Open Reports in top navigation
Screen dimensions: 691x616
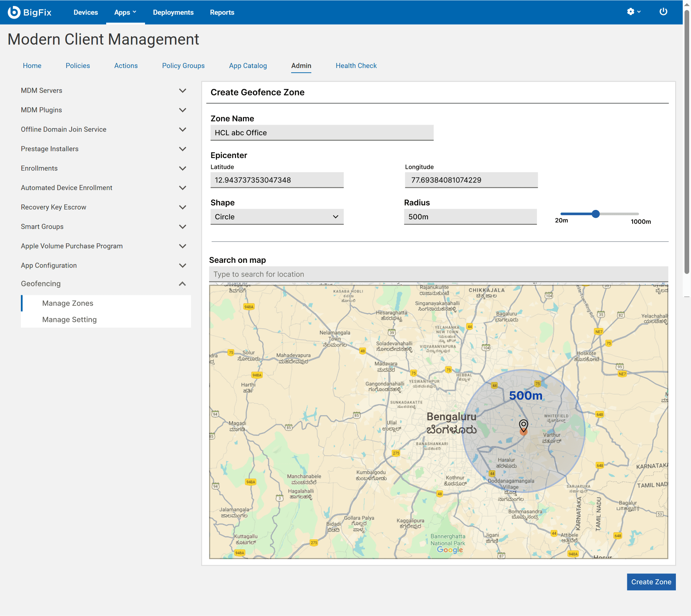tap(222, 12)
